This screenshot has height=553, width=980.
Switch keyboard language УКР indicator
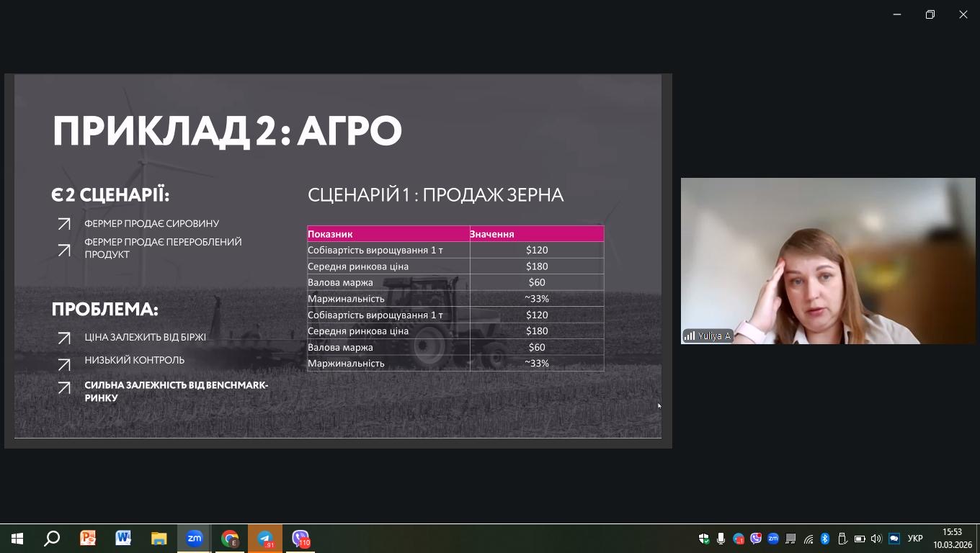(915, 539)
